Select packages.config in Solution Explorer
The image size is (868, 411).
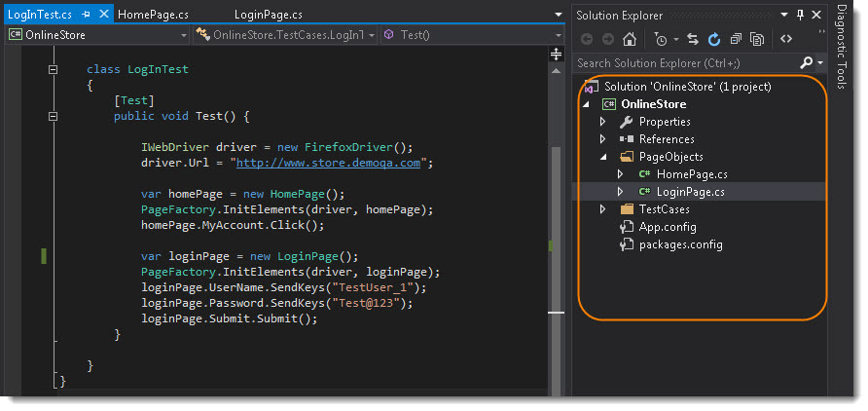680,244
